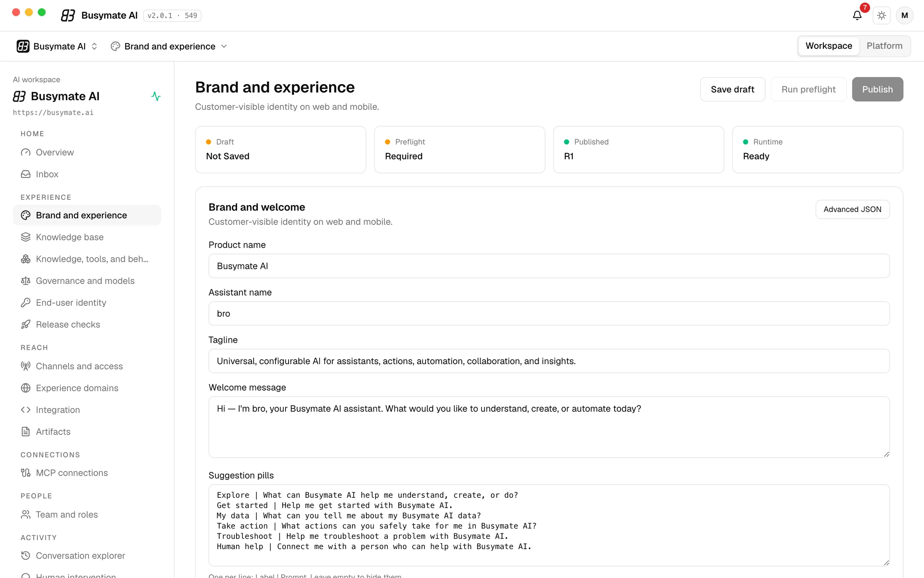Click the Draft Not Saved status card

(281, 150)
